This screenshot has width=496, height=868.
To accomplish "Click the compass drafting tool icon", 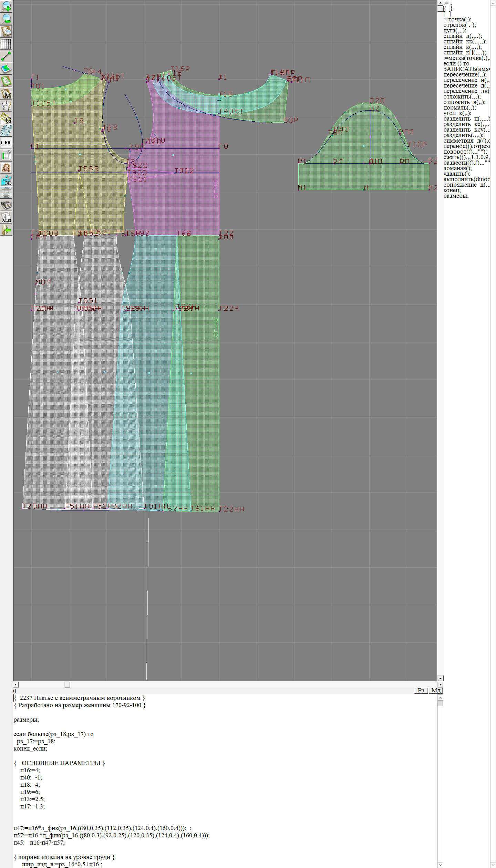I will coord(6,106).
